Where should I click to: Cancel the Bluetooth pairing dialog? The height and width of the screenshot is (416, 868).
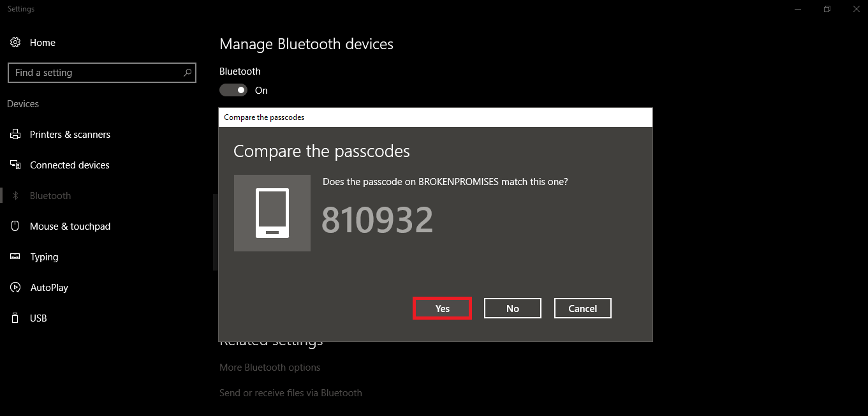[582, 308]
